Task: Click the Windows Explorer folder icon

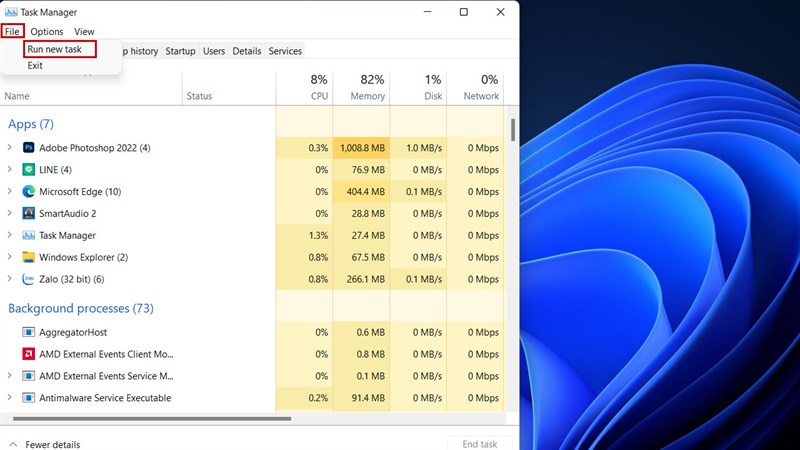Action: click(29, 257)
